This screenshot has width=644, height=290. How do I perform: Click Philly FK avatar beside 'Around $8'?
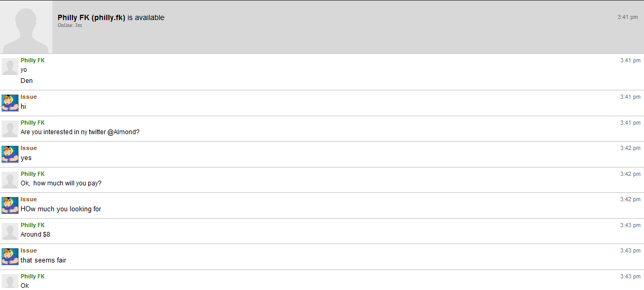[x=10, y=231]
